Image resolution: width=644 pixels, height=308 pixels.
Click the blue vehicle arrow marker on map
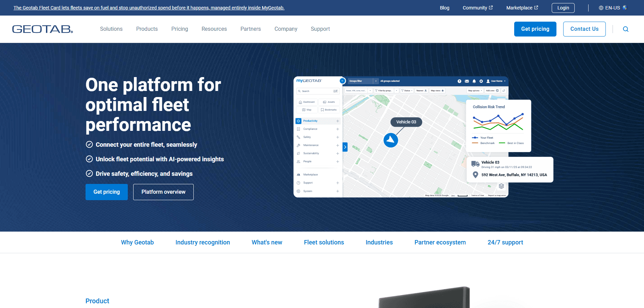click(x=390, y=140)
